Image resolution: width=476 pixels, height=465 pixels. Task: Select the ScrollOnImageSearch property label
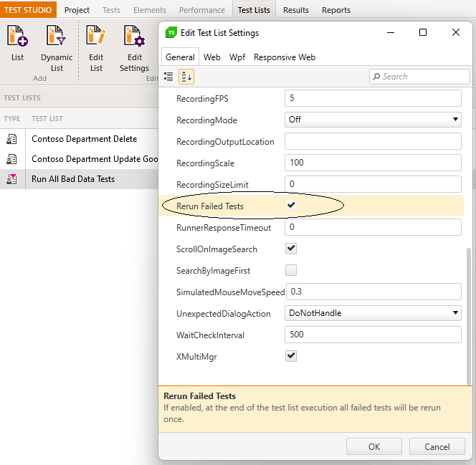pyautogui.click(x=216, y=249)
